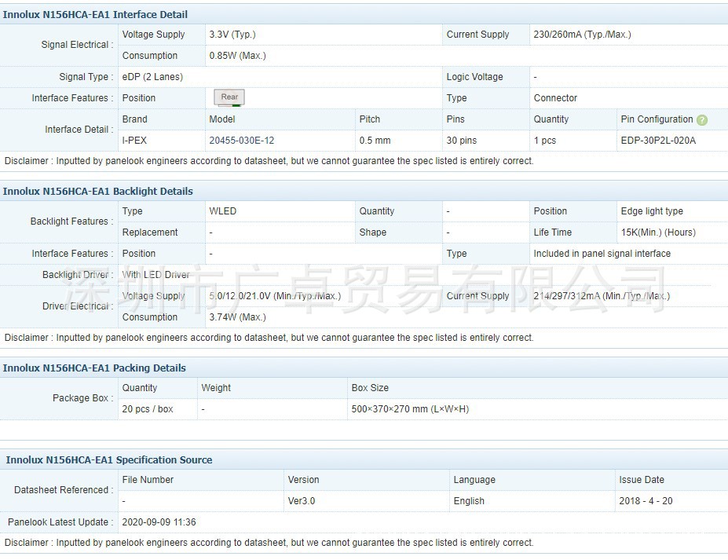Image resolution: width=728 pixels, height=560 pixels.
Task: Click the 'Edge light type' position value
Action: coord(652,211)
